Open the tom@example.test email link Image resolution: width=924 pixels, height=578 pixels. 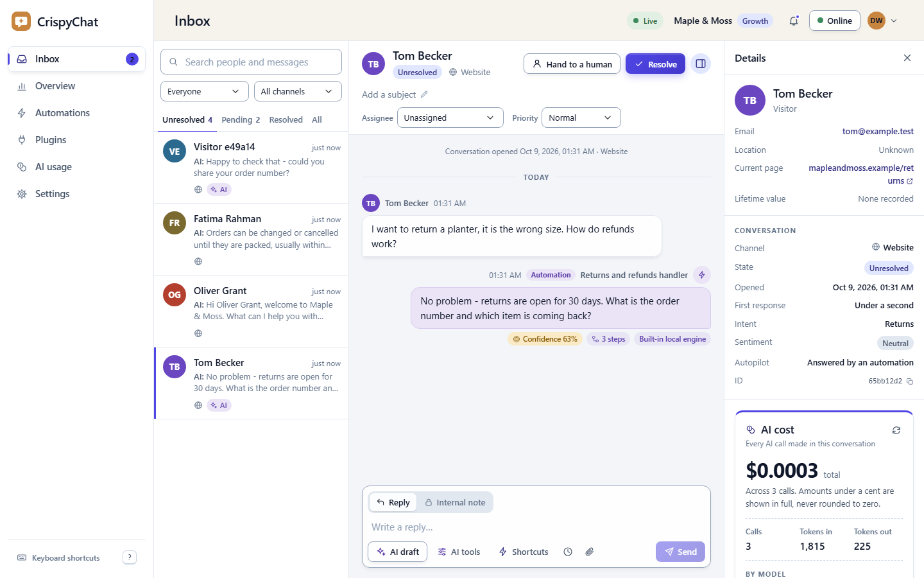point(878,131)
